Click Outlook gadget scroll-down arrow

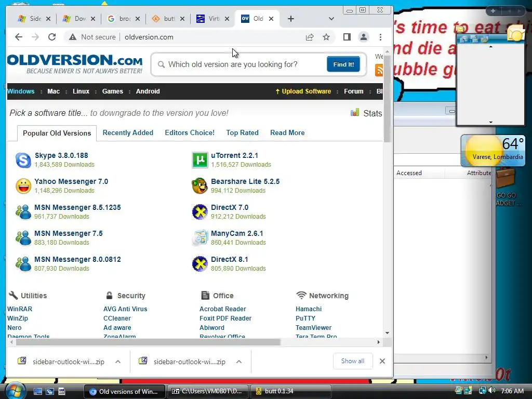tap(490, 122)
